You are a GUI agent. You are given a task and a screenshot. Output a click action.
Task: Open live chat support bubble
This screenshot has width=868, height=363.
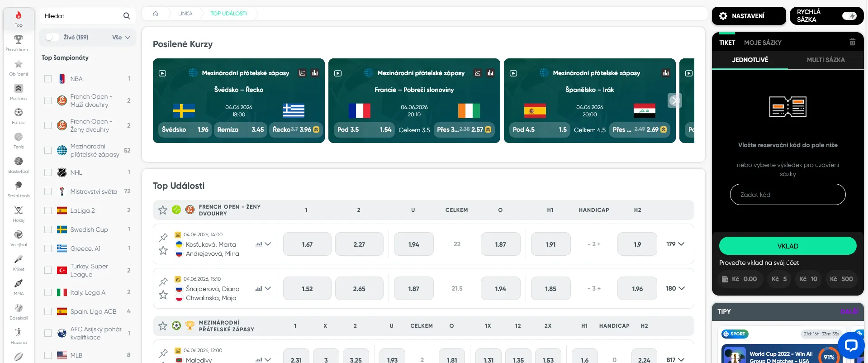pyautogui.click(x=851, y=345)
